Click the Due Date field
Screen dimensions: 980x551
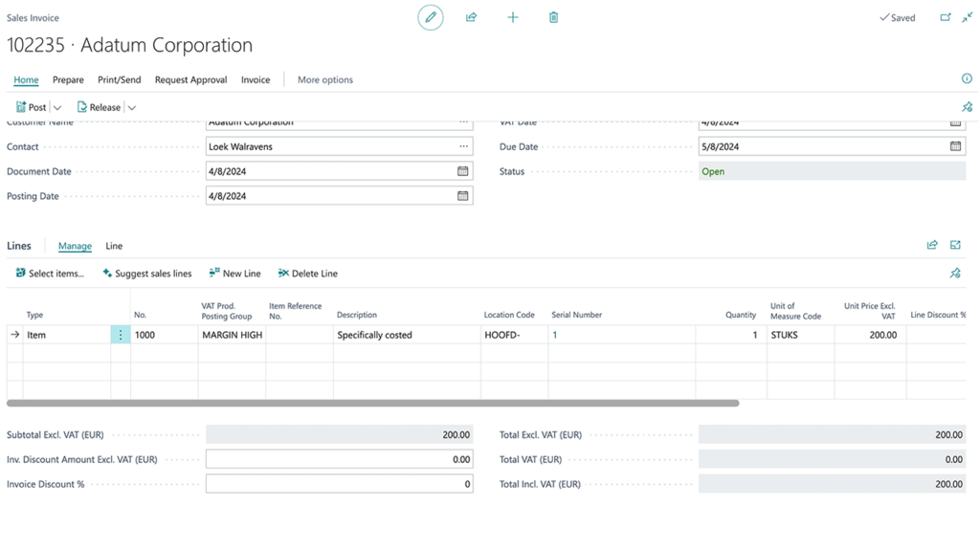tap(832, 146)
